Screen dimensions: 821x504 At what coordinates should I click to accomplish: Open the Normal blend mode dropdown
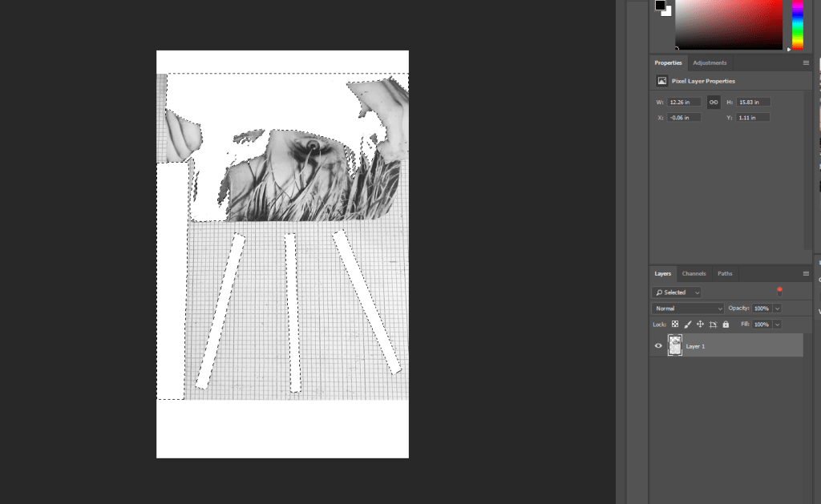pos(688,308)
